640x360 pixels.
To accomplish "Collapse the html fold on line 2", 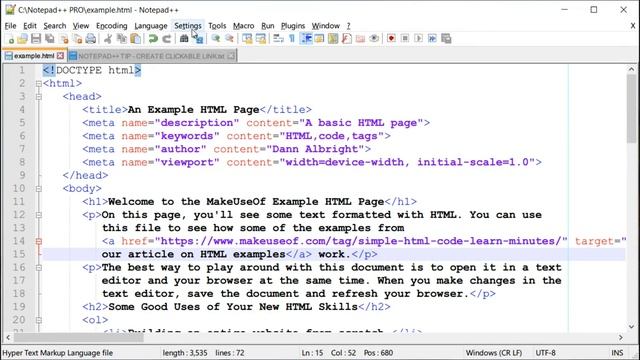I will point(39,84).
